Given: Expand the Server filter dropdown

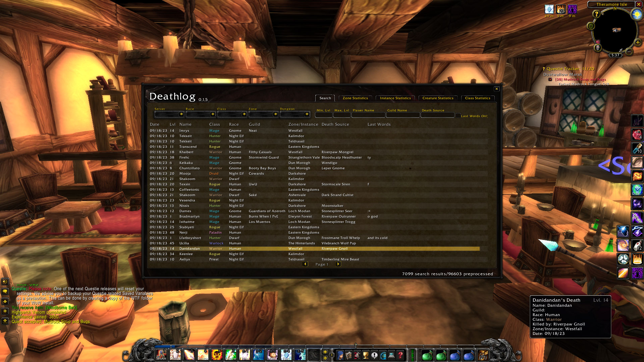Looking at the screenshot, I should point(181,114).
